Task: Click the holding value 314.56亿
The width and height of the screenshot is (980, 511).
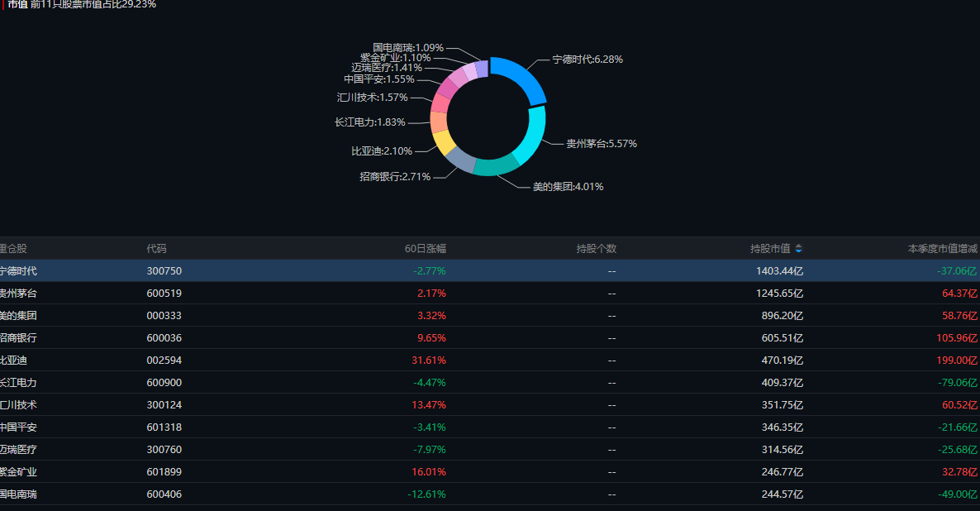Action: 782,450
